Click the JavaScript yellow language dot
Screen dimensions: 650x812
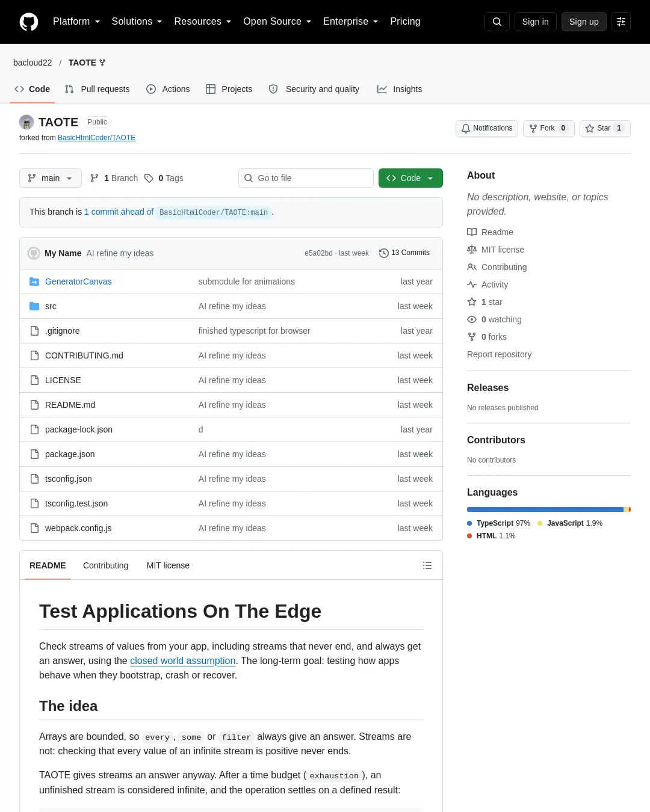[540, 523]
